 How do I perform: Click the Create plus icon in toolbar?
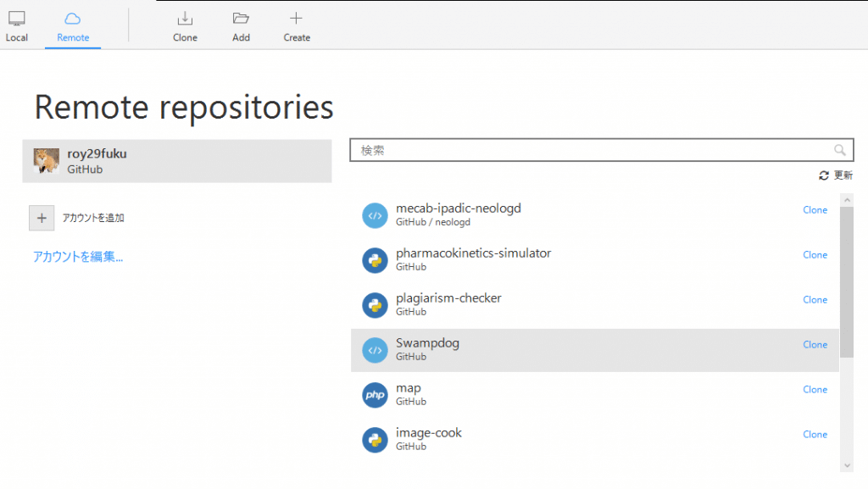point(296,19)
